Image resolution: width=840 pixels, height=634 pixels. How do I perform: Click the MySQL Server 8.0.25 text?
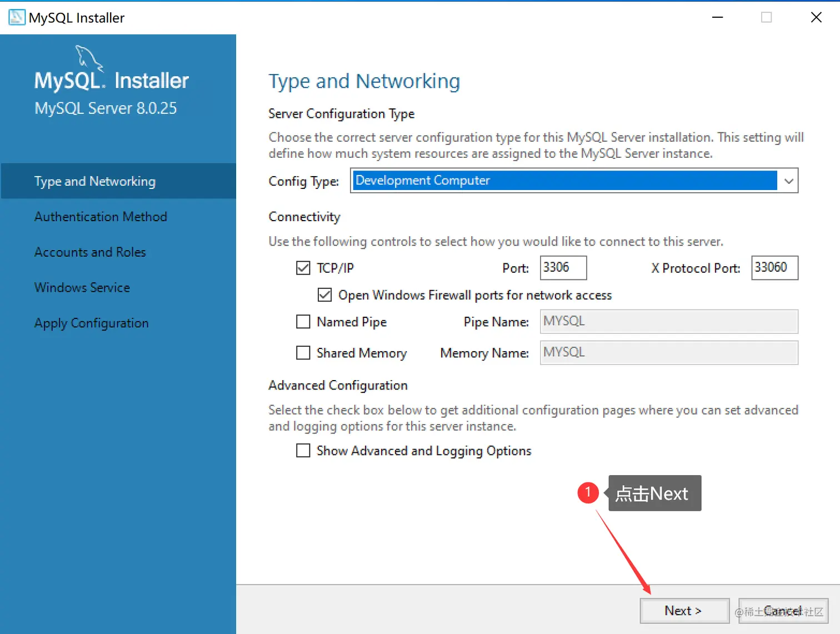tap(106, 108)
